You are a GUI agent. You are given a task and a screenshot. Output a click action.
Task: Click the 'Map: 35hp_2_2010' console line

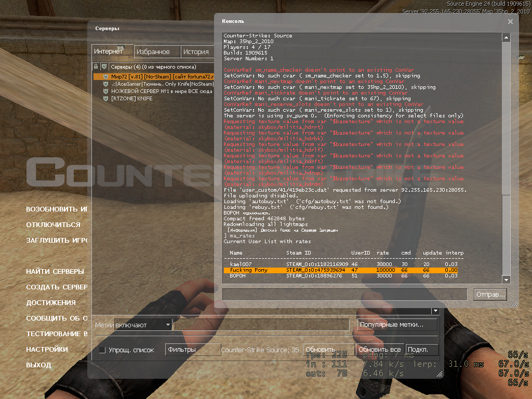click(x=249, y=42)
